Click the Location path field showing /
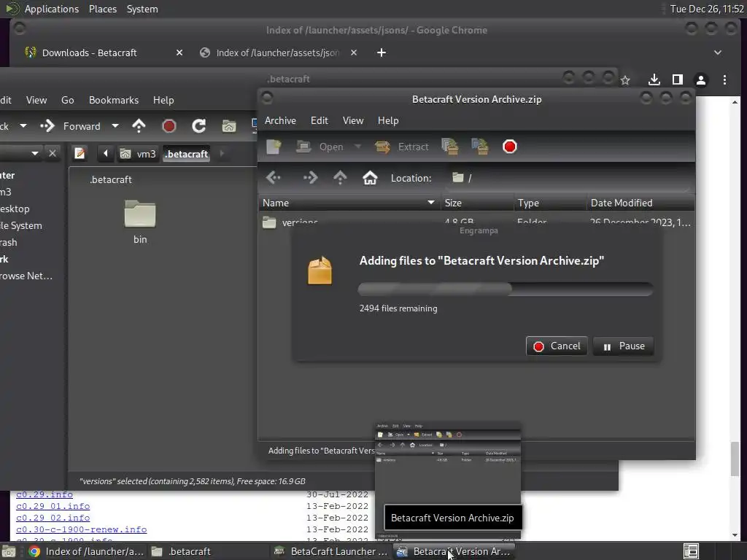Viewport: 747px width, 560px height. click(569, 178)
